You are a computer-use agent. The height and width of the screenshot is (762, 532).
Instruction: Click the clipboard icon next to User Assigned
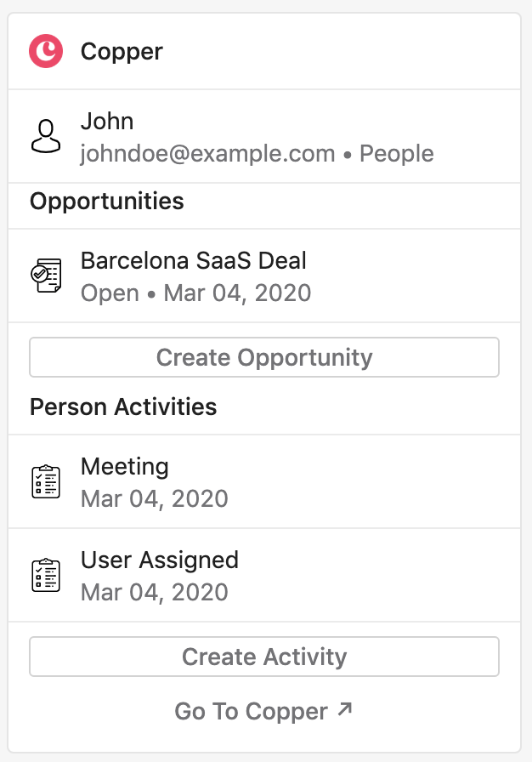(46, 575)
